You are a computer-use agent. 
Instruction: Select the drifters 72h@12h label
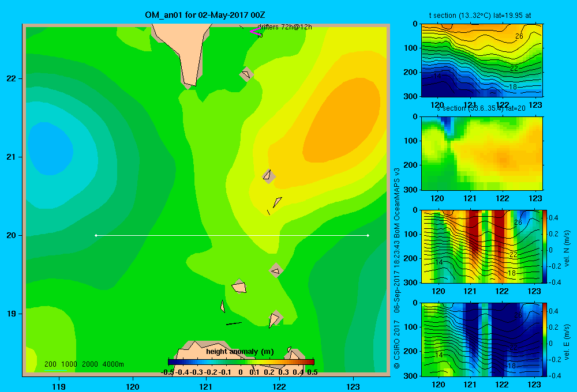pyautogui.click(x=284, y=27)
